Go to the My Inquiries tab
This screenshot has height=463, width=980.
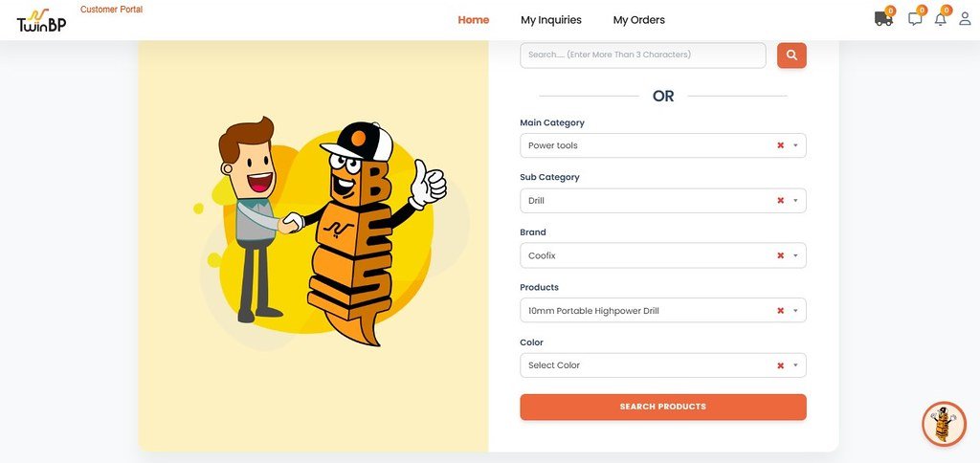[x=551, y=20]
